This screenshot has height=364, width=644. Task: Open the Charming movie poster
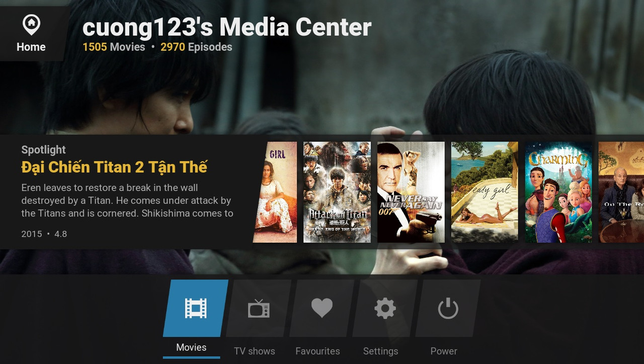pos(558,192)
